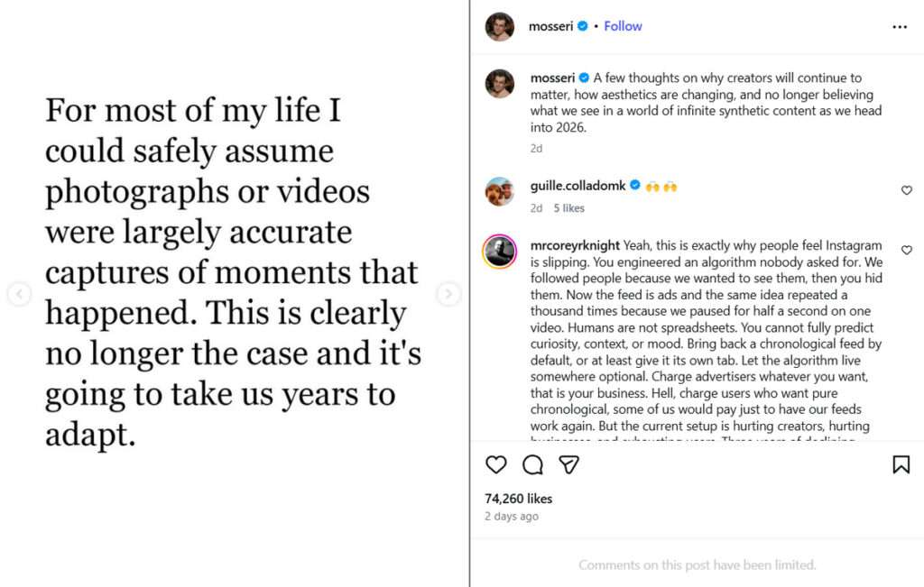Go back to the previous carousel slide

click(19, 294)
